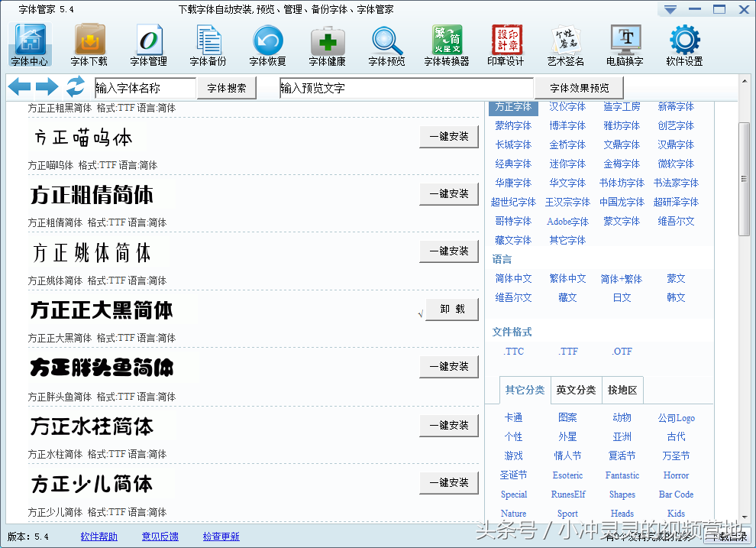Filter by 韩文 language
Viewport: 756px width, 548px height.
(x=676, y=297)
